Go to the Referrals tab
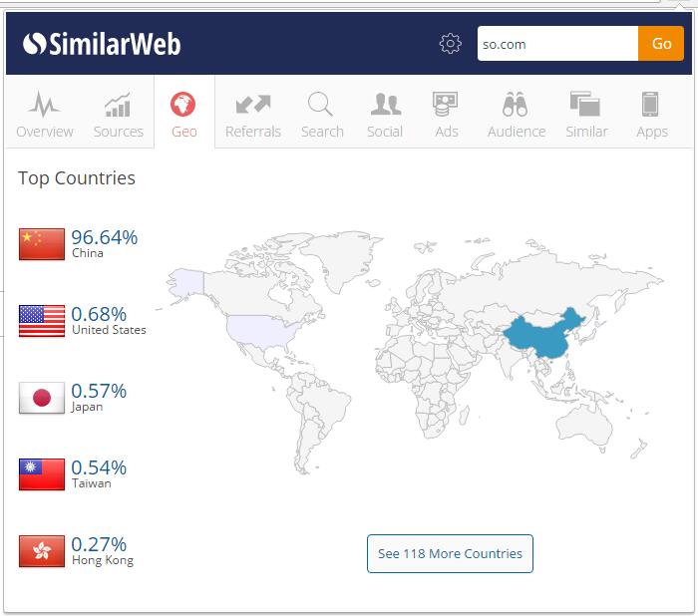Image resolution: width=698 pixels, height=616 pixels. [x=253, y=114]
